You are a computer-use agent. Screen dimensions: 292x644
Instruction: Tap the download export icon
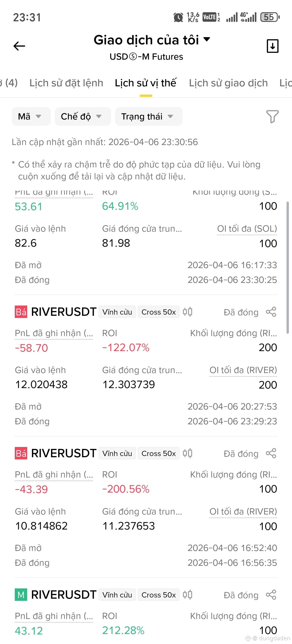(272, 46)
